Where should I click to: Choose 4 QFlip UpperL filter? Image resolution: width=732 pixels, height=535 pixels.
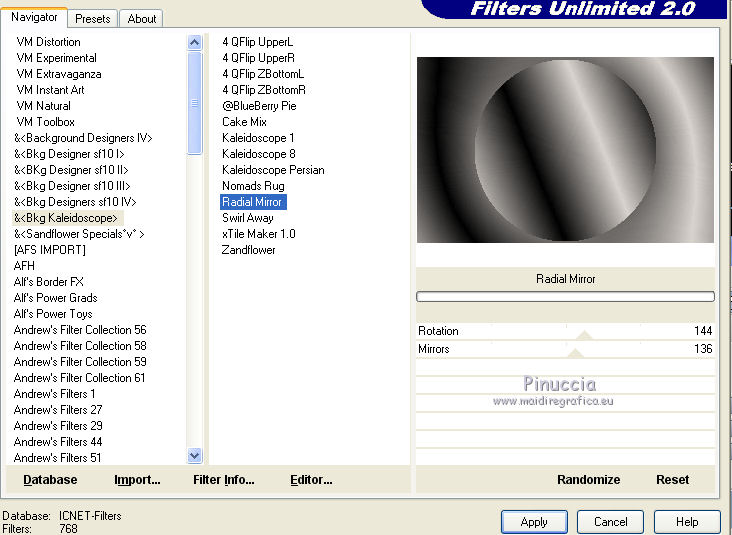258,42
